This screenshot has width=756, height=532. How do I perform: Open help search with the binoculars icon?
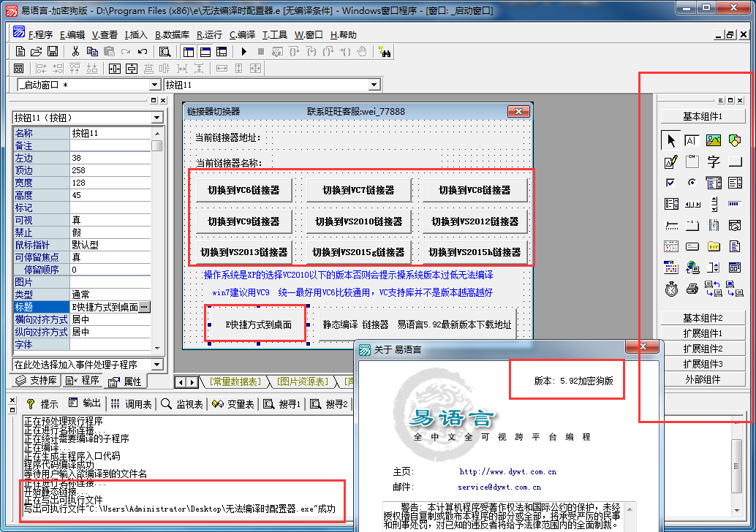click(x=385, y=52)
